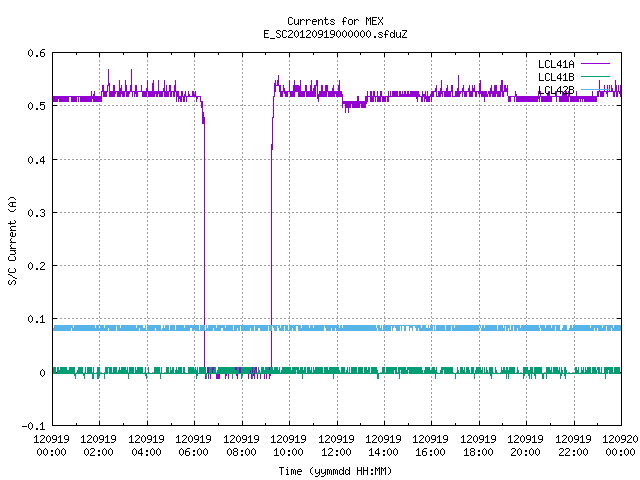This screenshot has width=640, height=480.
Task: Click the 120919 16:00 x-axis tick label
Action: pyautogui.click(x=430, y=446)
